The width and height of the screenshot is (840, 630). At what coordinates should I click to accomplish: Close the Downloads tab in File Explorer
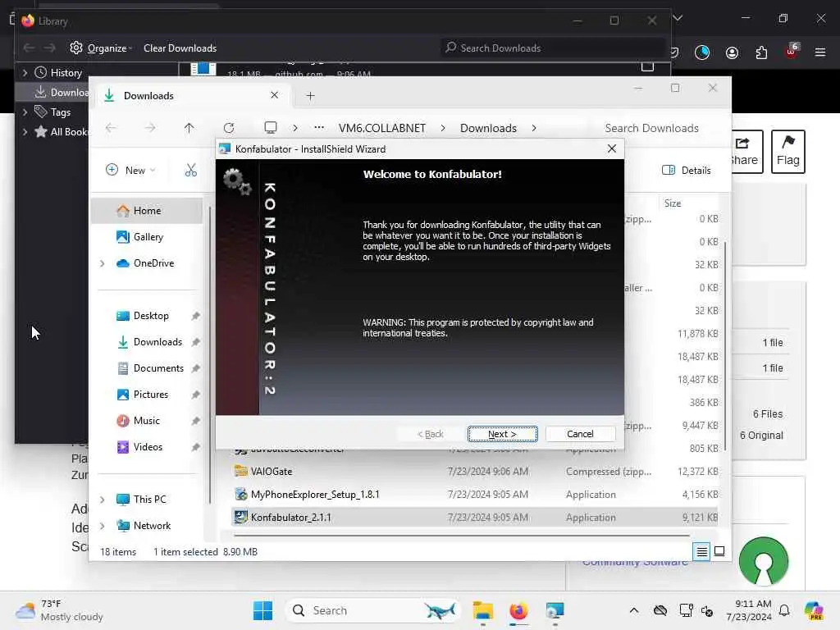274,95
